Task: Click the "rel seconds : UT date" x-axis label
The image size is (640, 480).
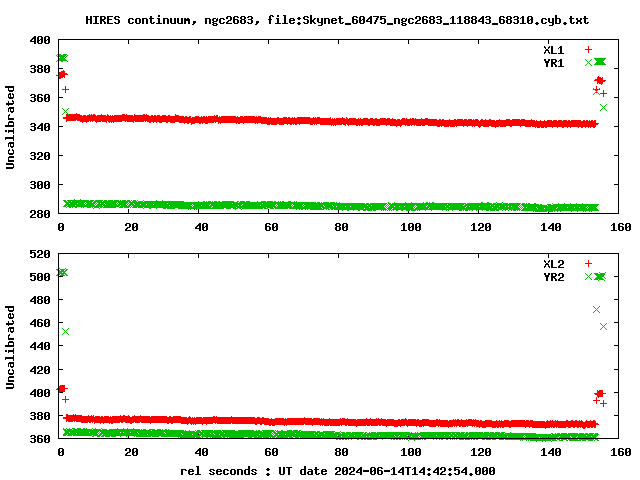Action: coord(255,471)
